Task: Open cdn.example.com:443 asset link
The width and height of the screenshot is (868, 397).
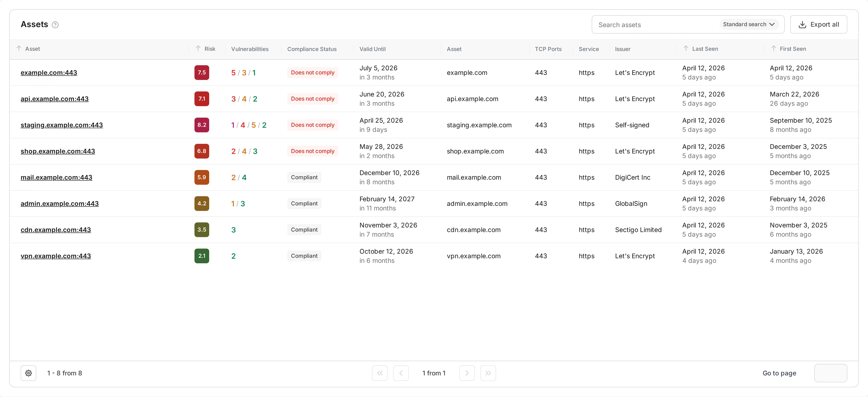Action: (56, 230)
